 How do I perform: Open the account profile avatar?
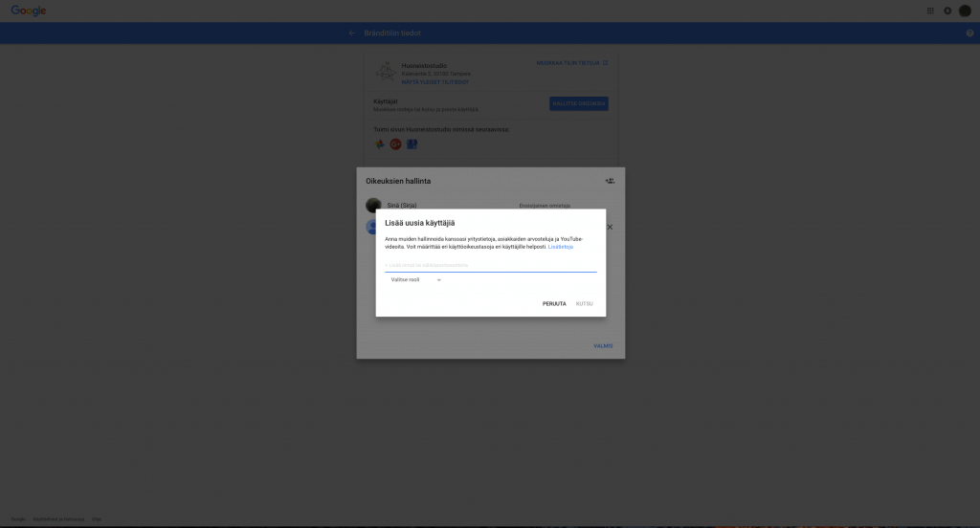coord(965,11)
